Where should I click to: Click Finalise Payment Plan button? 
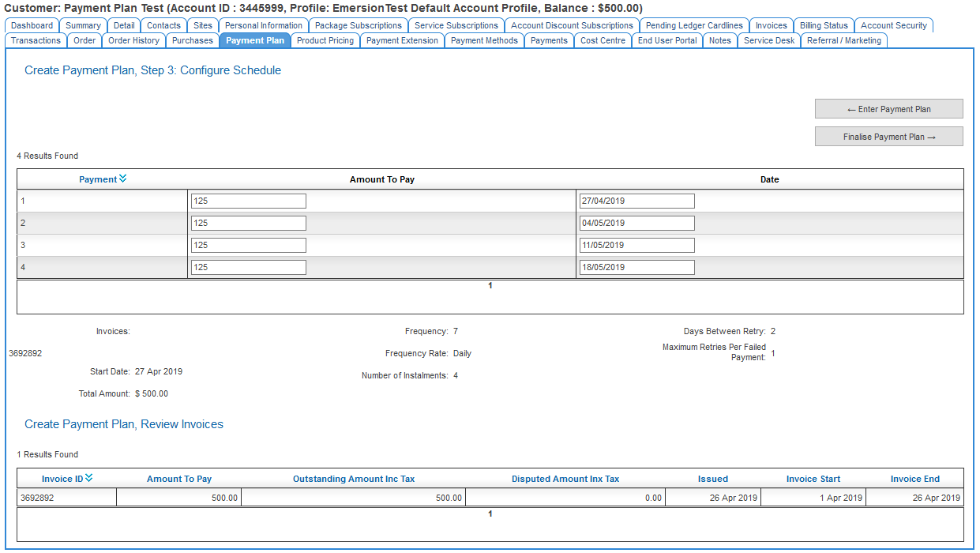(x=888, y=137)
